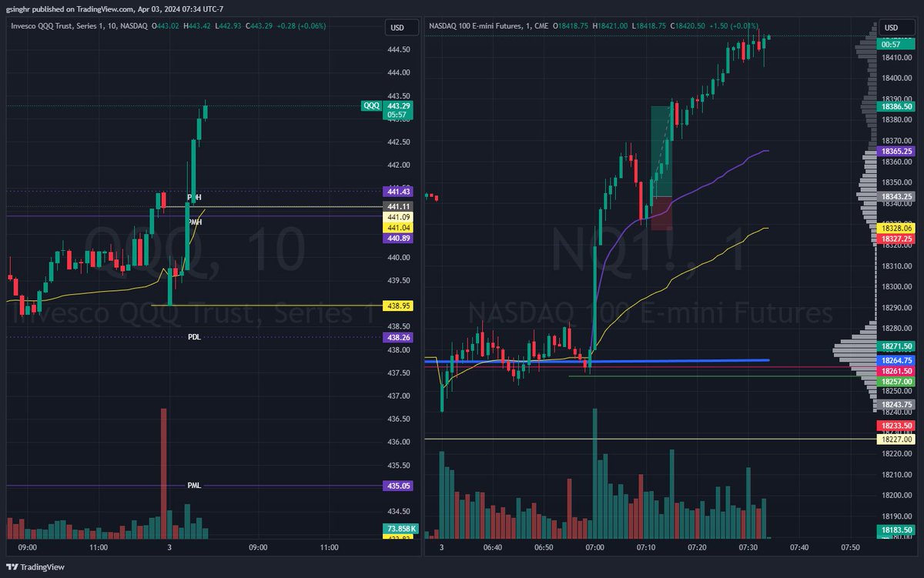Click the tall red volume bar on QQQ chart
This screenshot has height=578, width=924.
[x=163, y=473]
